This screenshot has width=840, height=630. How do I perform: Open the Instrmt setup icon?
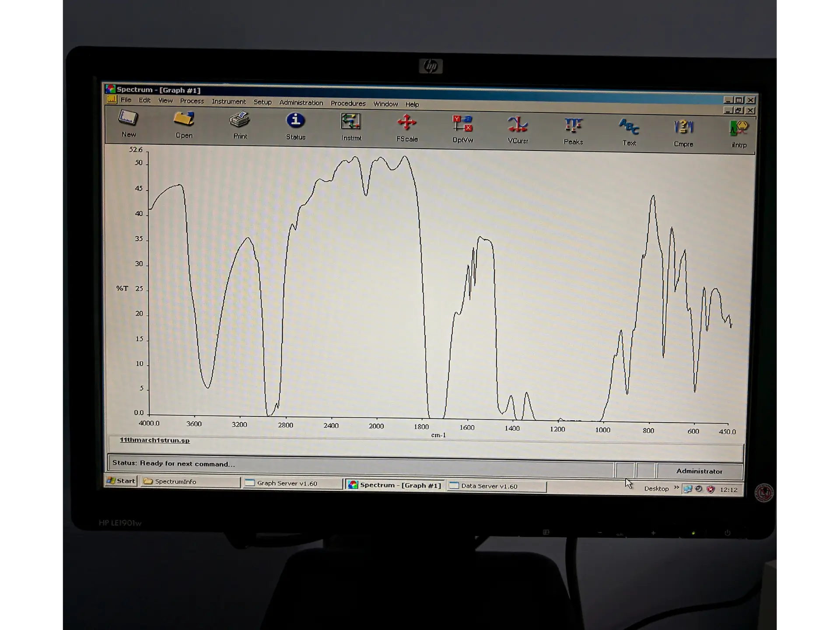pos(351,122)
